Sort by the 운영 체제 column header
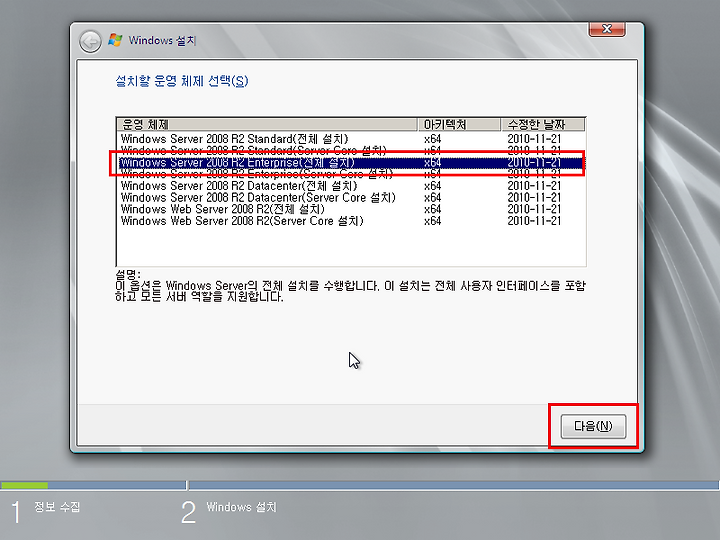Screen dimensions: 720x540 tap(267, 124)
